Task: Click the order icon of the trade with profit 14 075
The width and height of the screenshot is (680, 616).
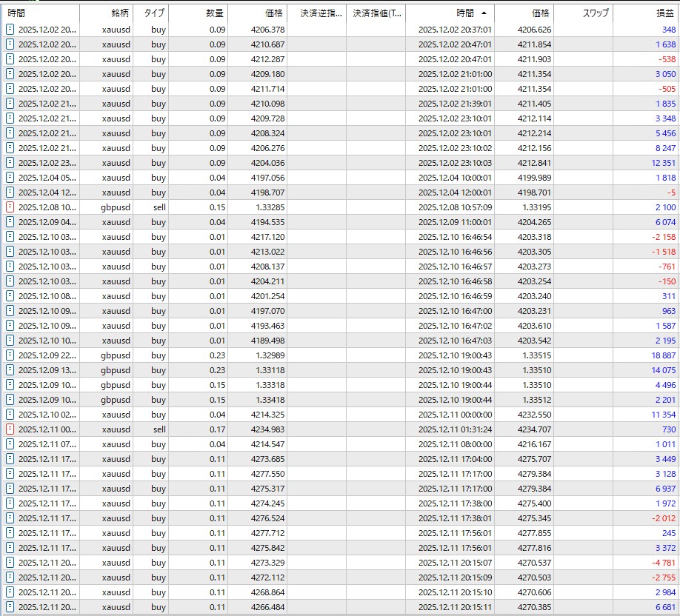Action: (10, 370)
